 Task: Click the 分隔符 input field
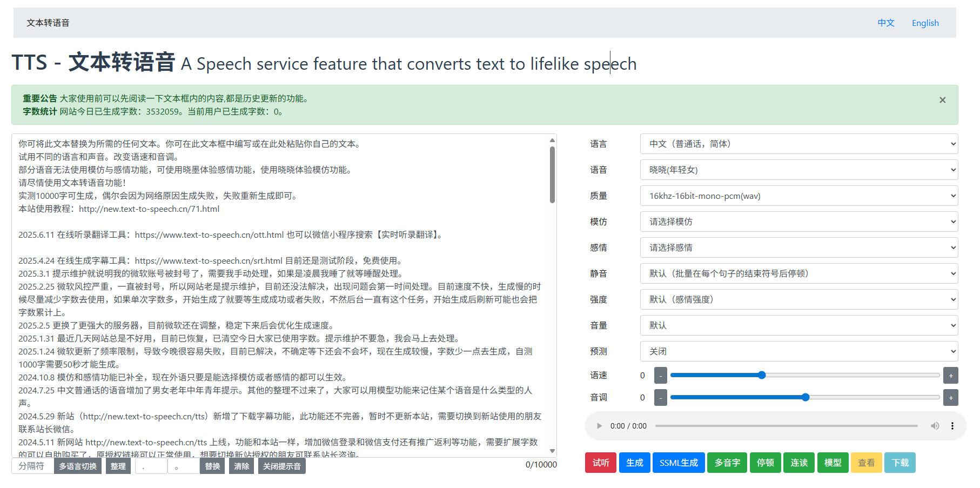pos(32,466)
